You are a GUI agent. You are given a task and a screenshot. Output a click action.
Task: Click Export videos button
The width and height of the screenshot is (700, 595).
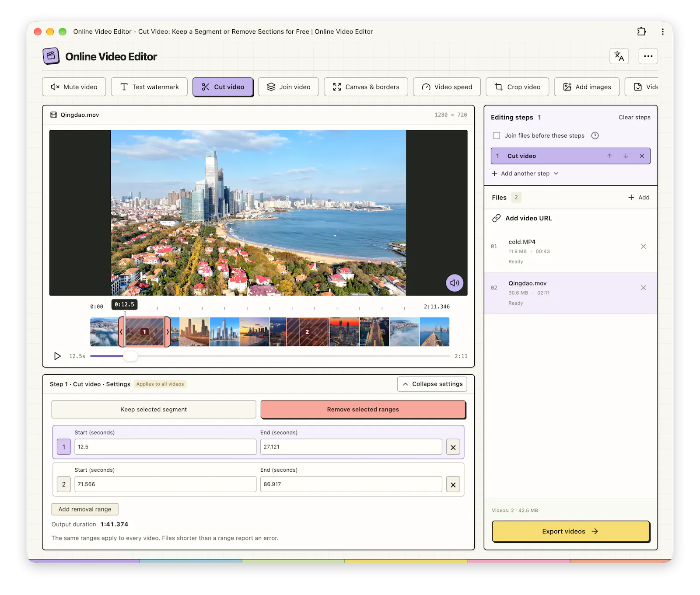[x=570, y=531]
